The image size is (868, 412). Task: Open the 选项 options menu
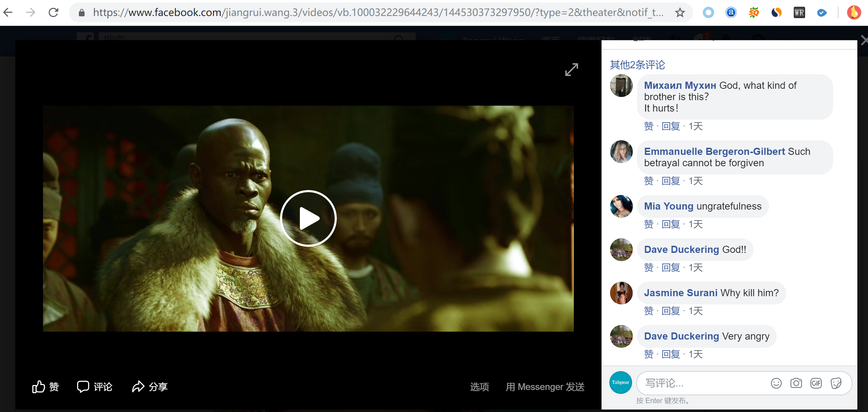click(480, 387)
